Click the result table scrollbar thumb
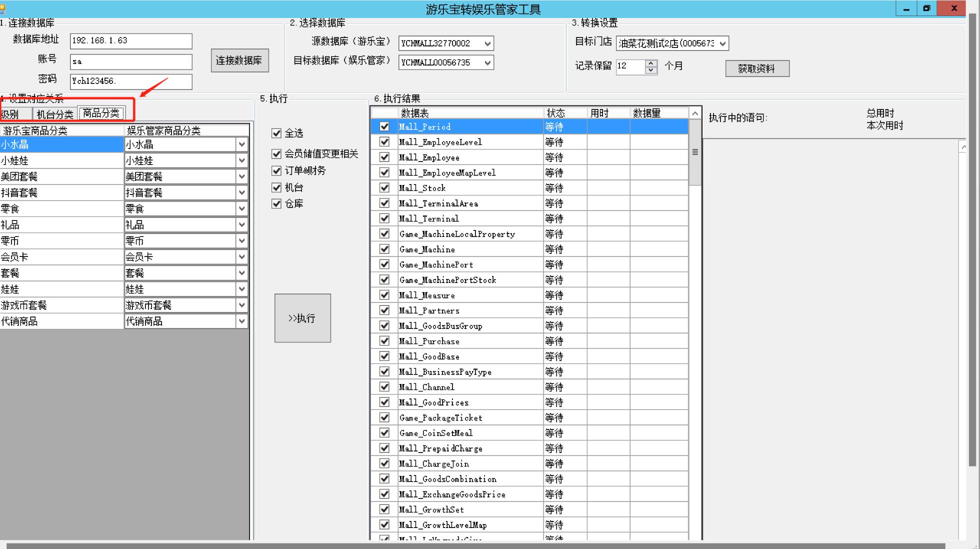Image resolution: width=980 pixels, height=549 pixels. tap(695, 152)
